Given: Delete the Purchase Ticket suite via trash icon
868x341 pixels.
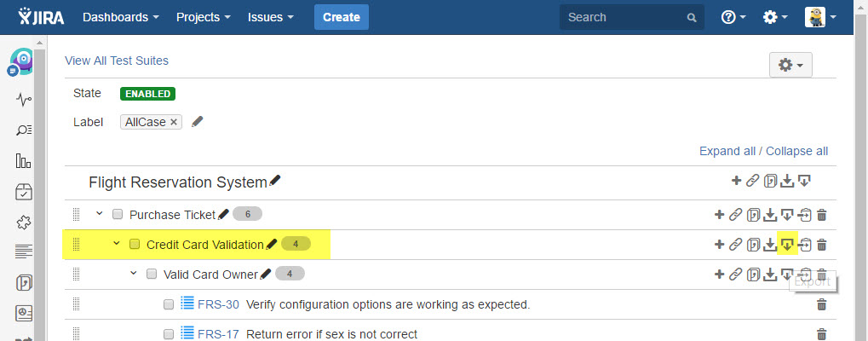Looking at the screenshot, I should coord(822,215).
